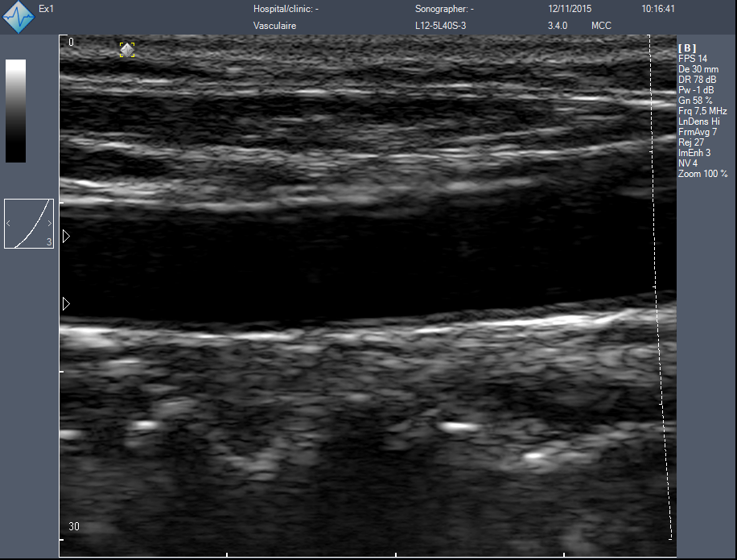Click the Frq 7,5 MHz frequency parameter
737x560 pixels.
702,111
